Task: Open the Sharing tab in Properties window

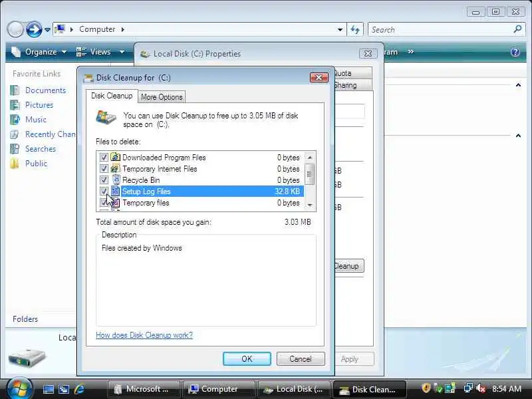Action: click(x=352, y=85)
